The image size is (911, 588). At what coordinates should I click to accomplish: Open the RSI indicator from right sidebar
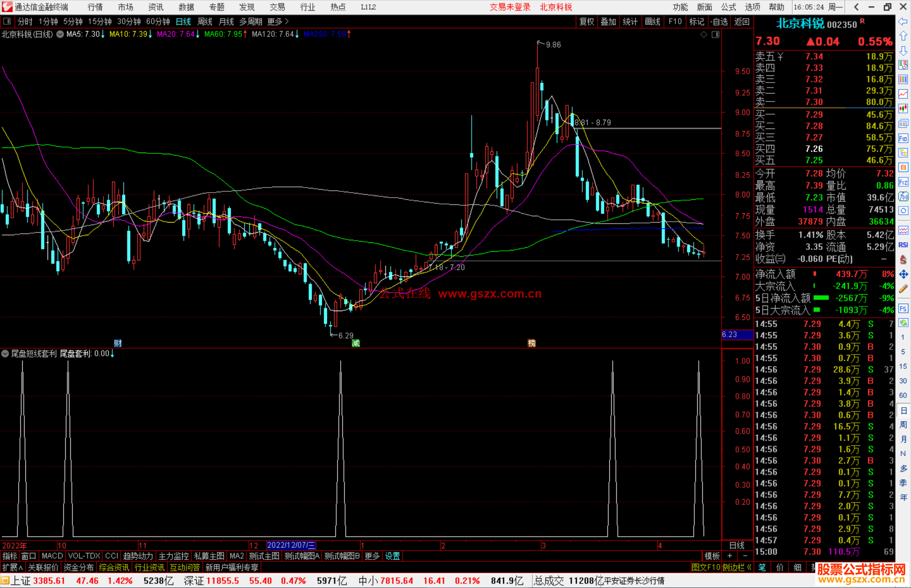tap(903, 245)
